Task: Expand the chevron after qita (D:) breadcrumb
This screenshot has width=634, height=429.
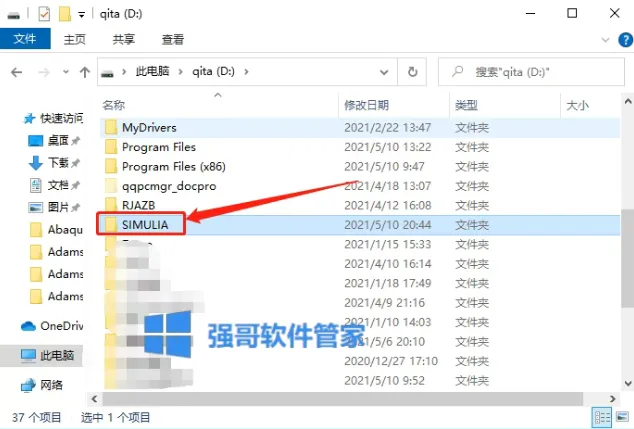Action: click(246, 72)
